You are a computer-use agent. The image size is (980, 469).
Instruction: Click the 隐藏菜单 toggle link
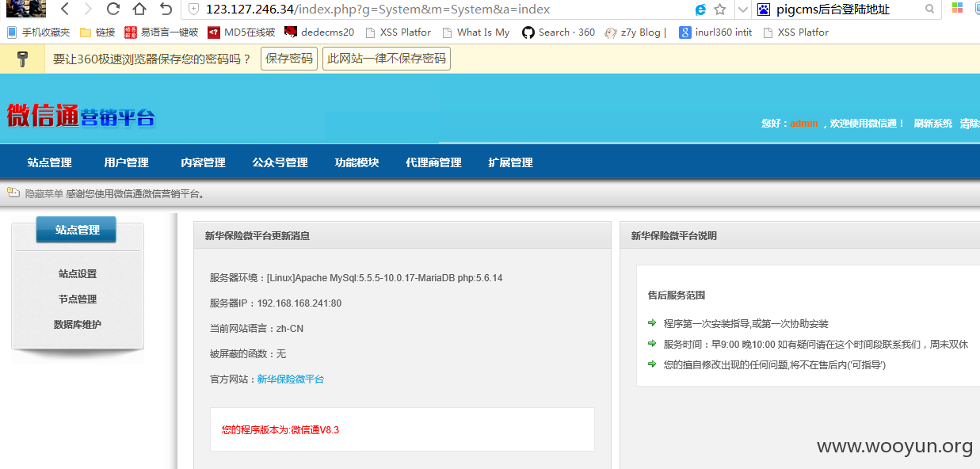tap(44, 193)
